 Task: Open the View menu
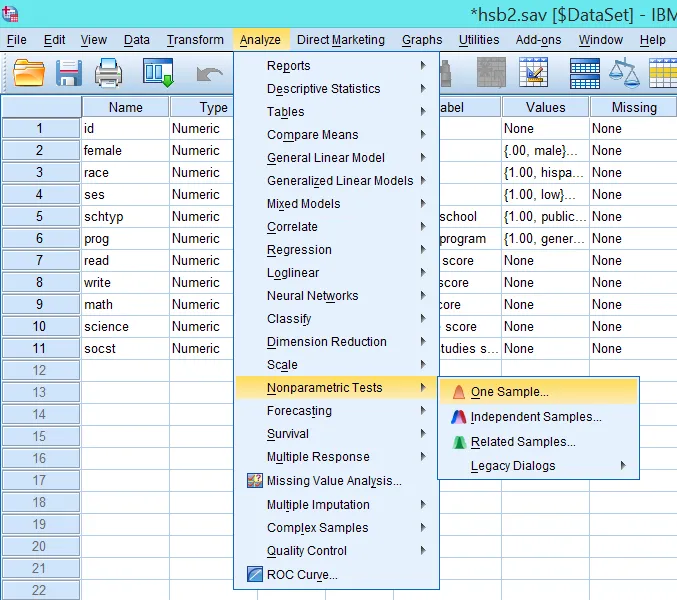[x=94, y=40]
